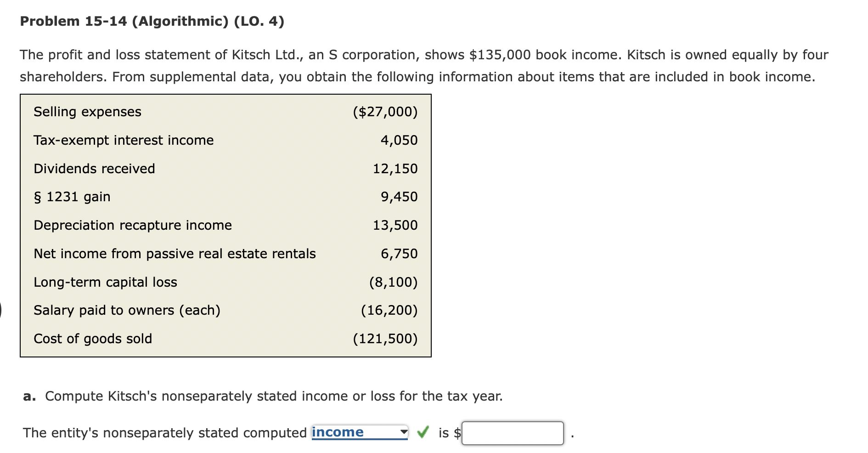
Task: Select the Dividends received amount 12,150
Action: 396,169
